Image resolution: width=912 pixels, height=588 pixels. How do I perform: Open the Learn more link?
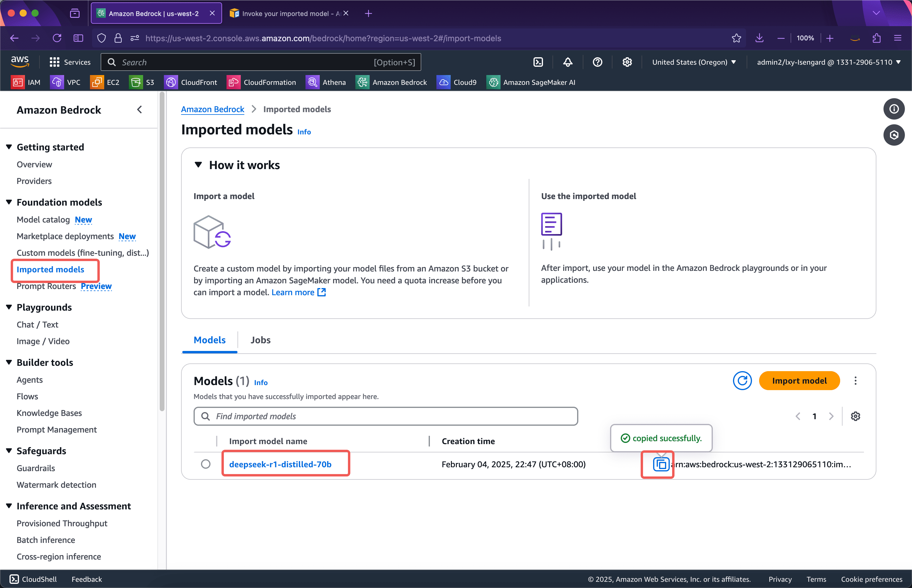pos(293,292)
